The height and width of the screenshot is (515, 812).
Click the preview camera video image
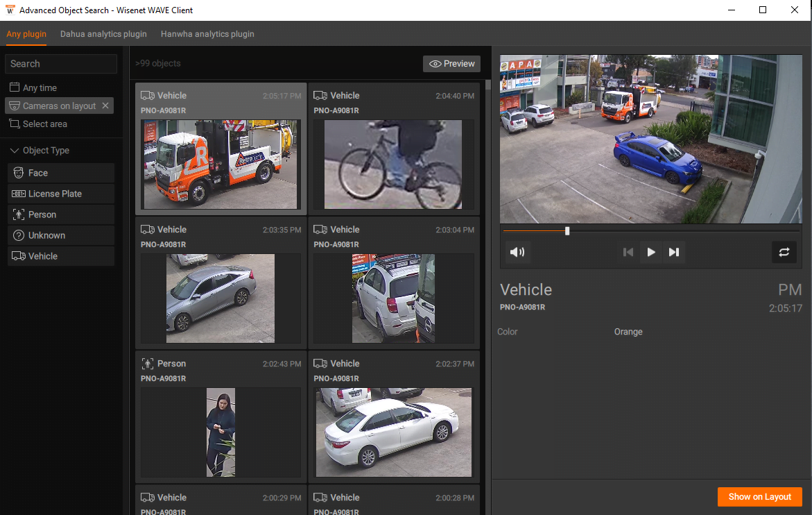tap(651, 140)
